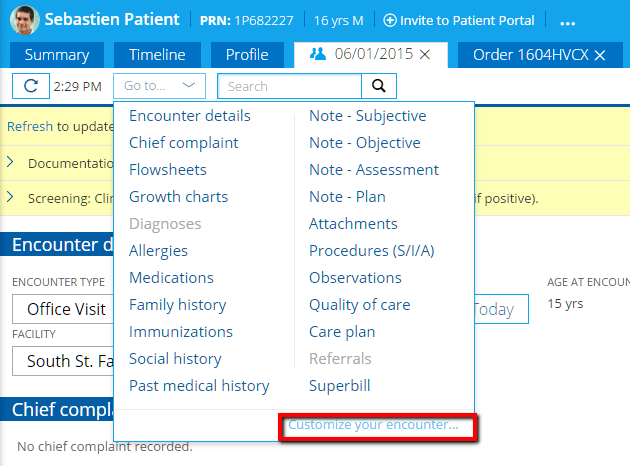Click Customize your encounter link

tap(373, 425)
